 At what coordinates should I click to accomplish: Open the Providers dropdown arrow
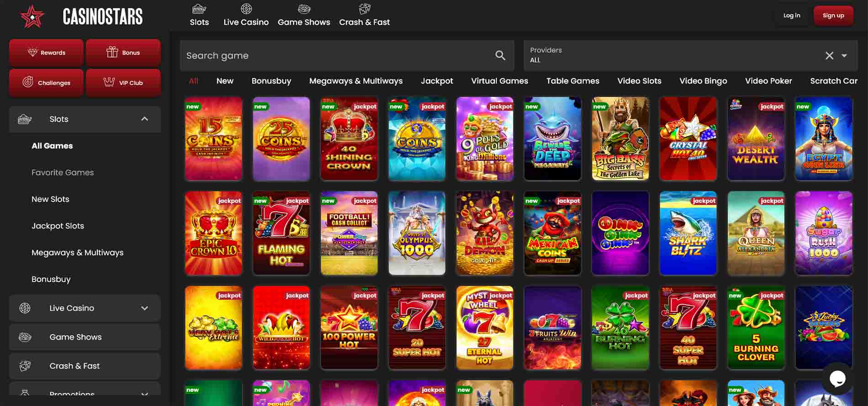pos(844,56)
